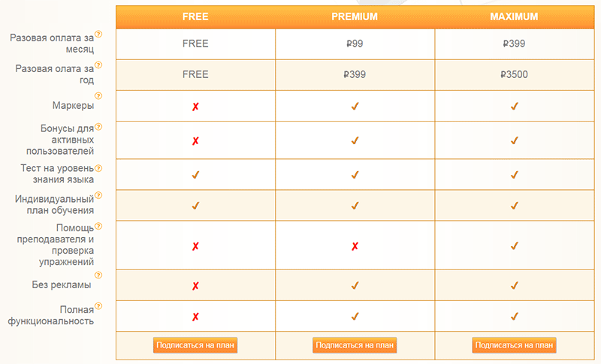
Task: Click the ₽3500 yearly price in MAXIMUM
Action: point(515,74)
